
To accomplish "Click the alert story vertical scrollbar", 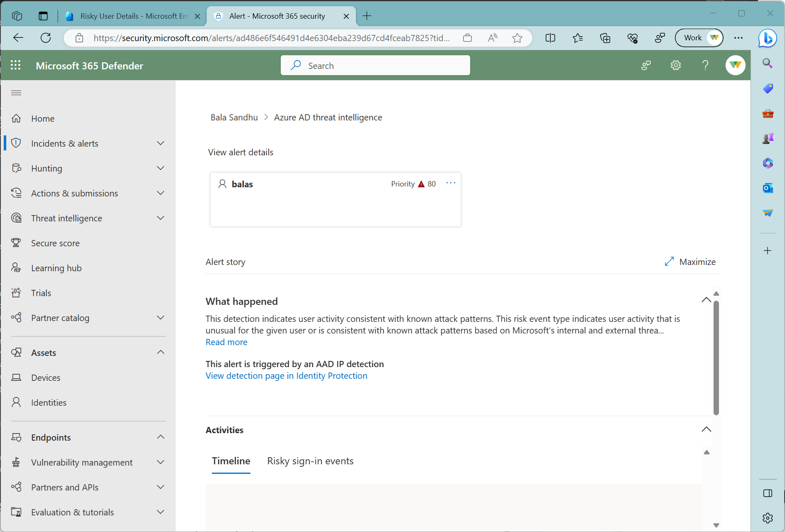I will click(716, 357).
